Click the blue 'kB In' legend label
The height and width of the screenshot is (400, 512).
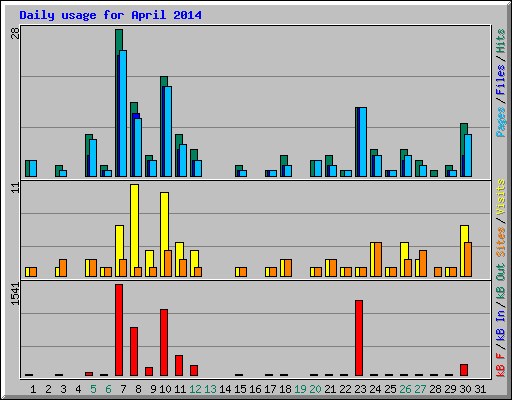(x=500, y=325)
